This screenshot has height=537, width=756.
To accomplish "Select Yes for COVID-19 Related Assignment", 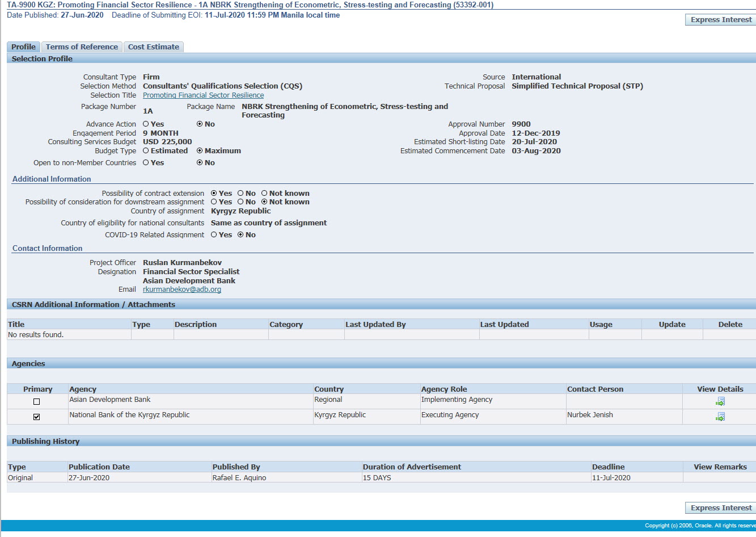I will 214,235.
